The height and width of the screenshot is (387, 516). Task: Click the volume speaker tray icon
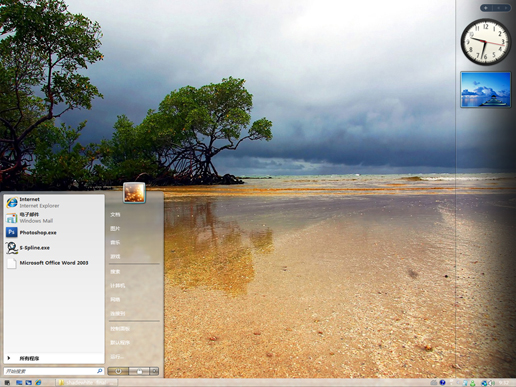pos(492,383)
